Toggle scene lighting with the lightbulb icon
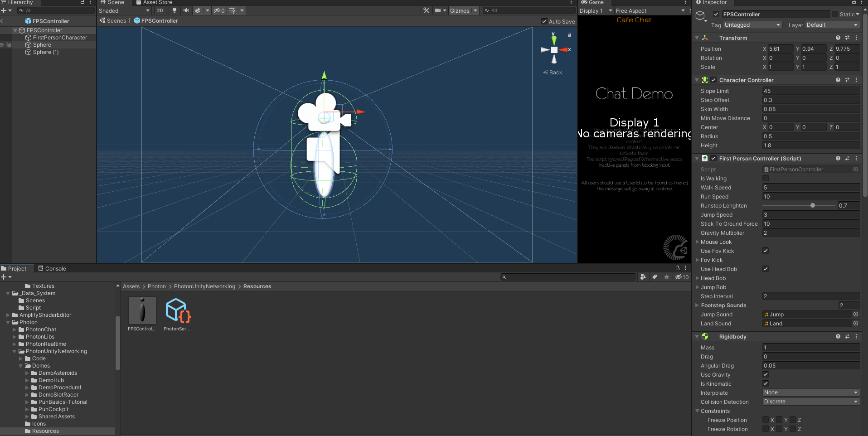 (x=175, y=10)
